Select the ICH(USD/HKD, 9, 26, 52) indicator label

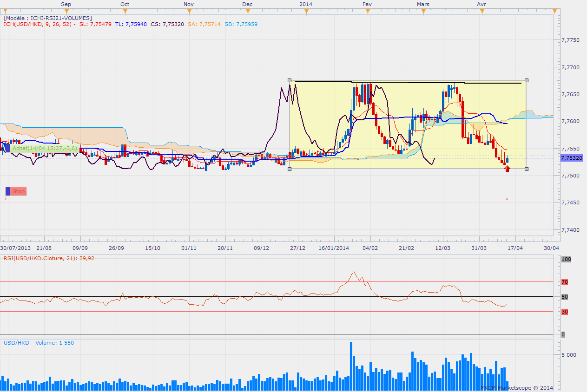tap(37, 24)
